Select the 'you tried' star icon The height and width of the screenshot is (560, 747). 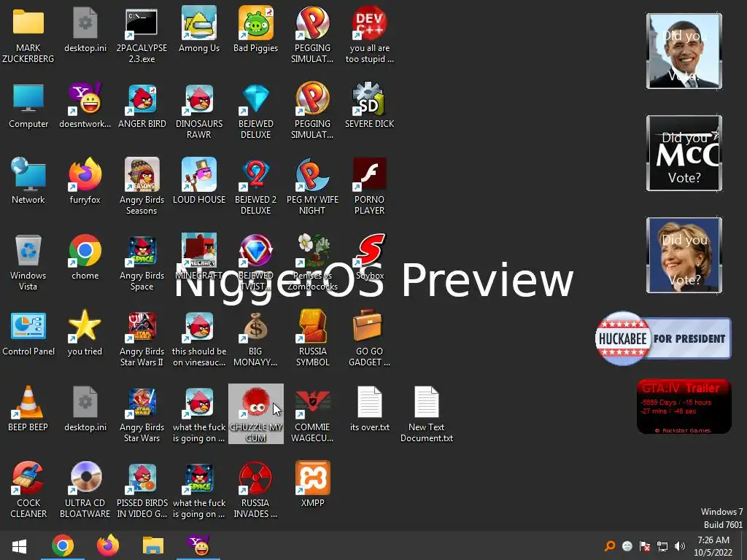(x=85, y=326)
